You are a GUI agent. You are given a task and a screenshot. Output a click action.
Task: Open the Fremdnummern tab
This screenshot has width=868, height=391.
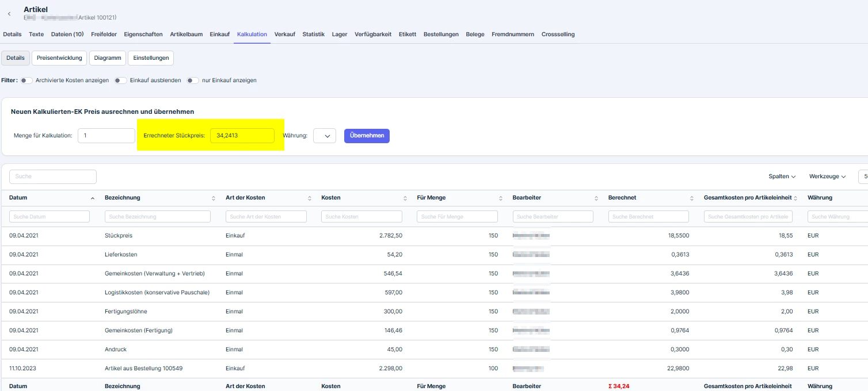513,34
